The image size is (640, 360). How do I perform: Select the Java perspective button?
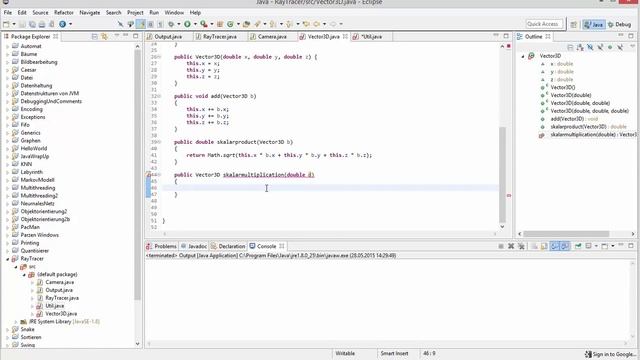(593, 24)
